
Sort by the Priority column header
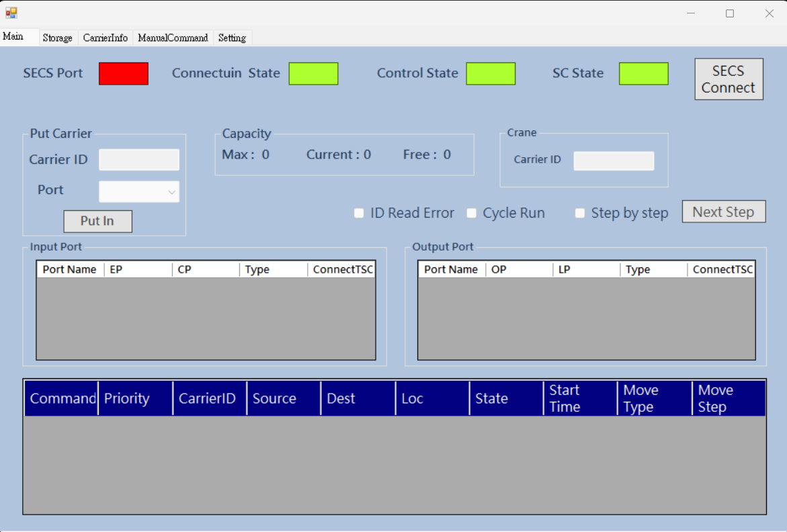(136, 398)
